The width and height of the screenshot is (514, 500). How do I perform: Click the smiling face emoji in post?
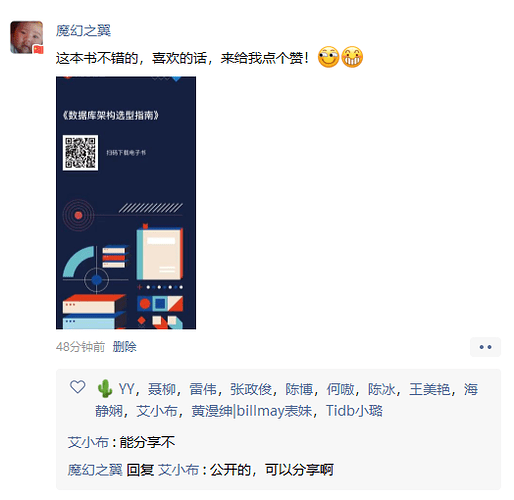(x=328, y=57)
